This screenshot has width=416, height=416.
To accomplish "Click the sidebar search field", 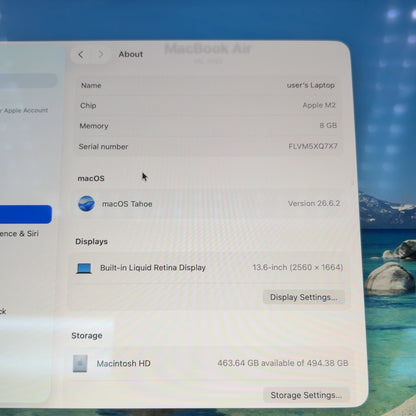I will click(28, 81).
